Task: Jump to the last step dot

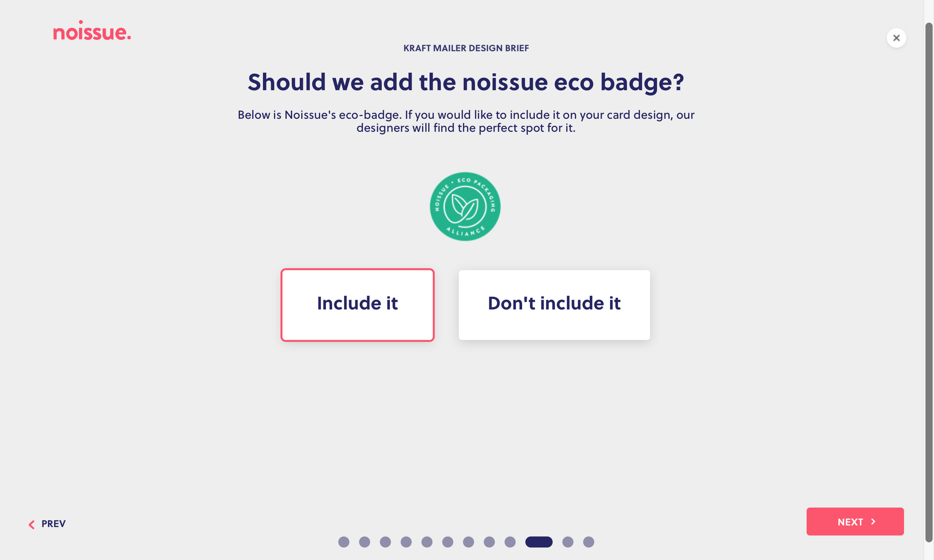Action: [x=588, y=542]
